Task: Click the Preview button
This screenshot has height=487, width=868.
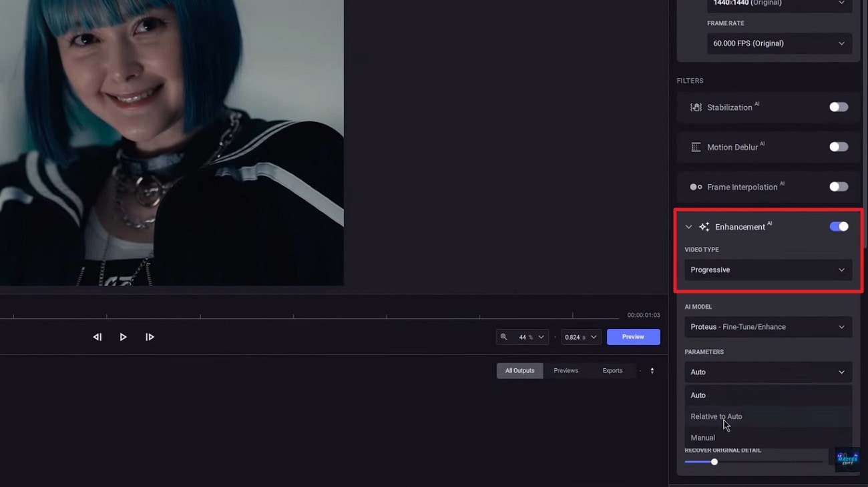Action: coord(632,337)
